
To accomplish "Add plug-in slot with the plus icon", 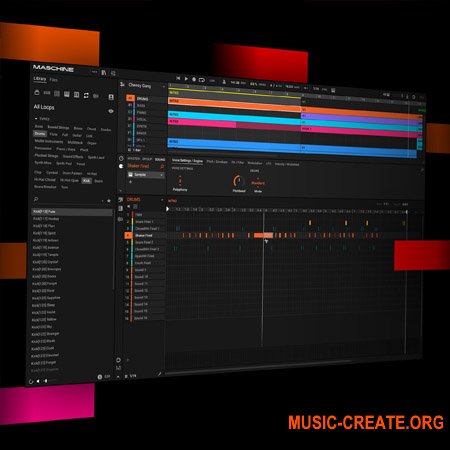I will pyautogui.click(x=130, y=182).
